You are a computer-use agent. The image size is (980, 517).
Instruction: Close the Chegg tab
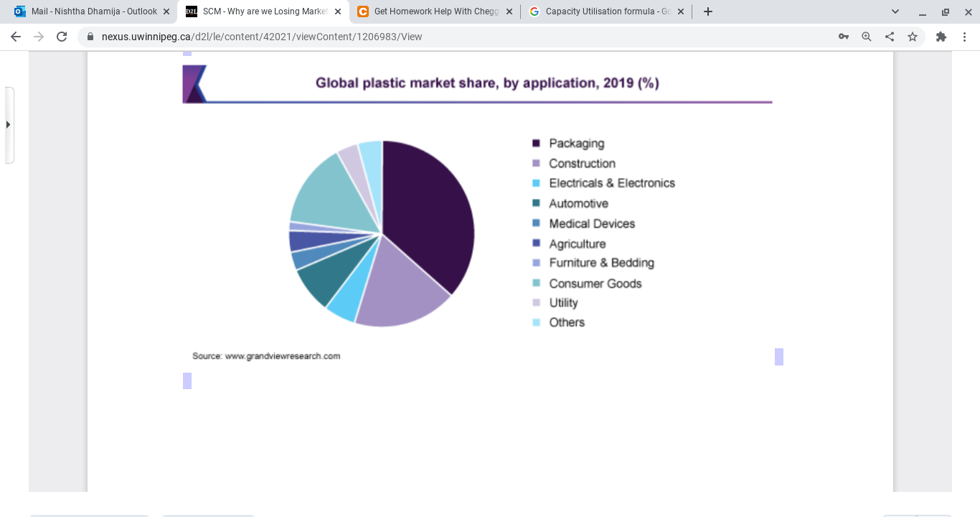(509, 11)
